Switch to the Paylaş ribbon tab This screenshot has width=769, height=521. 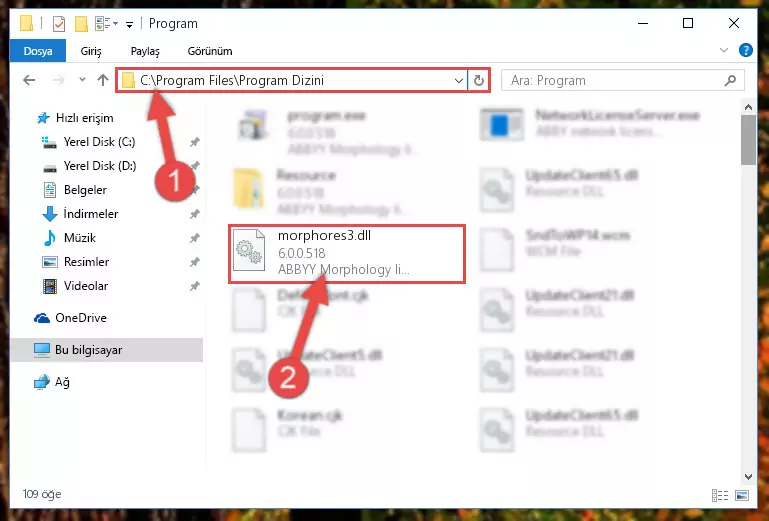tap(145, 51)
